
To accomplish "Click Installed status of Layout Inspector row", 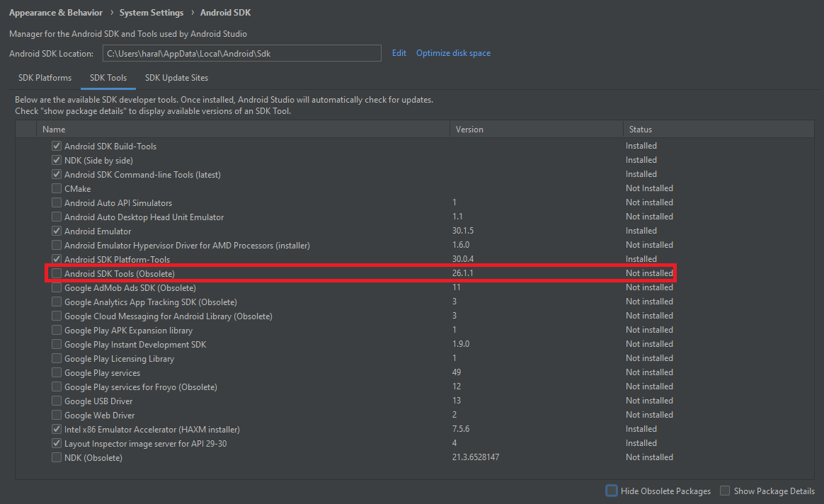I will coord(641,443).
